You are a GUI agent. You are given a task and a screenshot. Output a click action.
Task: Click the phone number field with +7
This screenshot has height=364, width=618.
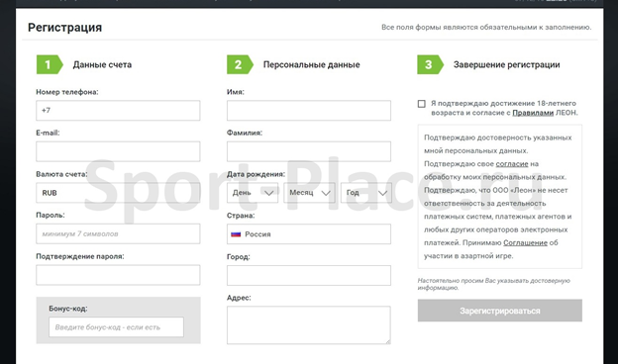[x=118, y=110]
